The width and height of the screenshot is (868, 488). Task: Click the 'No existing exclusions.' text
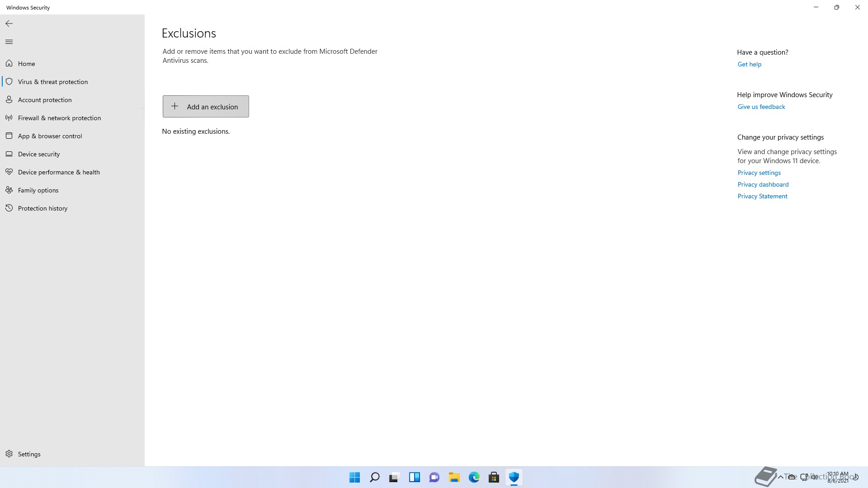pos(196,131)
